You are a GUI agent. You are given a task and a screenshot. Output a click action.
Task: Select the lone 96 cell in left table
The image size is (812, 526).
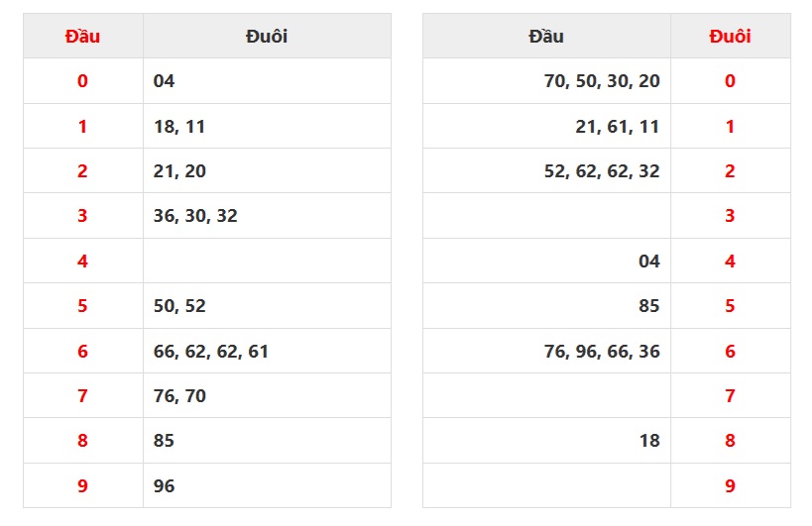click(164, 485)
